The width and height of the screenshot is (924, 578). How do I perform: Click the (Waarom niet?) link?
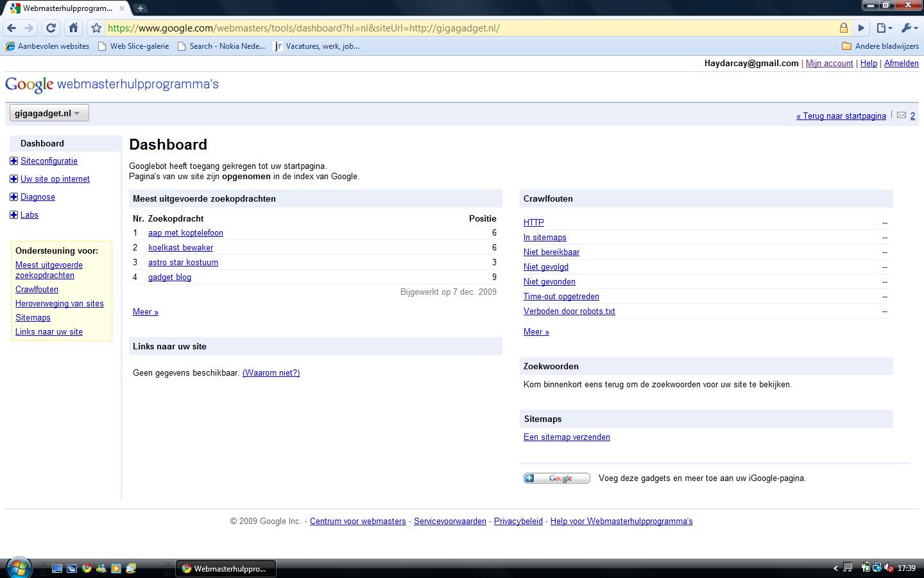271,373
